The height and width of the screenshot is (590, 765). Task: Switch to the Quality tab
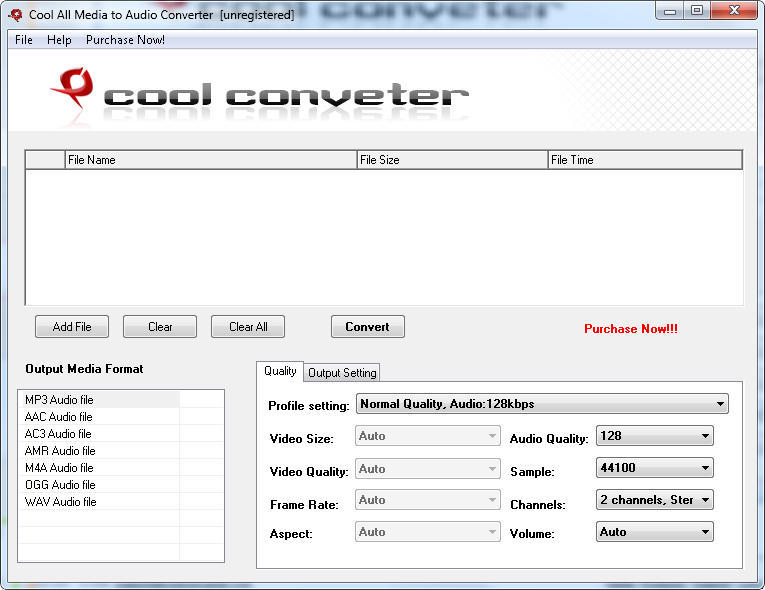coord(280,371)
